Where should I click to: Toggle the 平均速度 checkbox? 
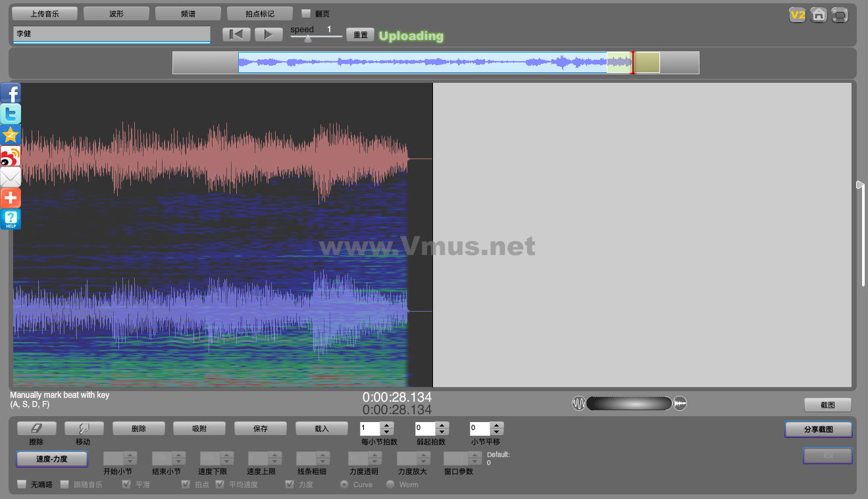220,485
